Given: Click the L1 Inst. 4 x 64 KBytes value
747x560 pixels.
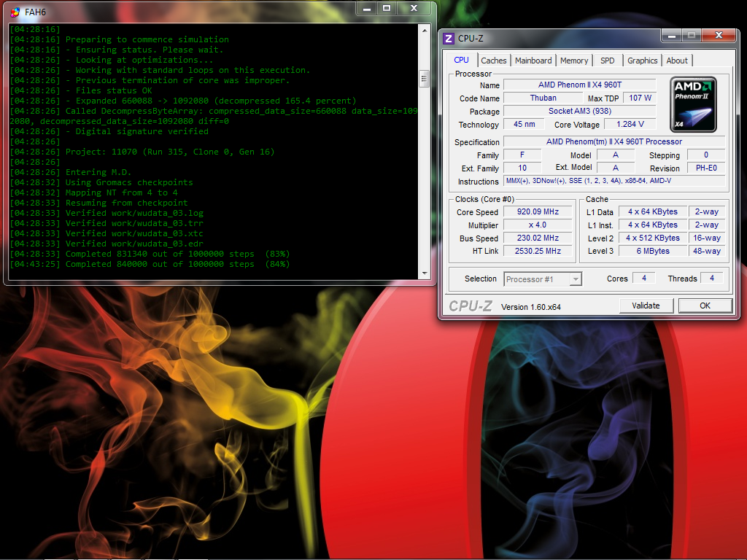Looking at the screenshot, I should click(653, 225).
